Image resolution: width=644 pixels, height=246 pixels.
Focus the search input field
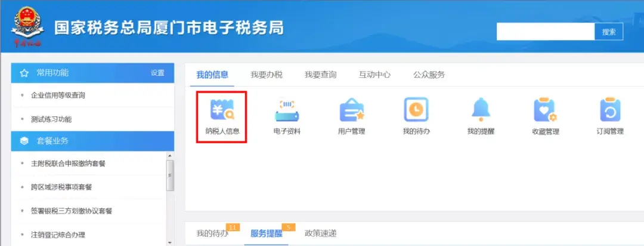546,32
